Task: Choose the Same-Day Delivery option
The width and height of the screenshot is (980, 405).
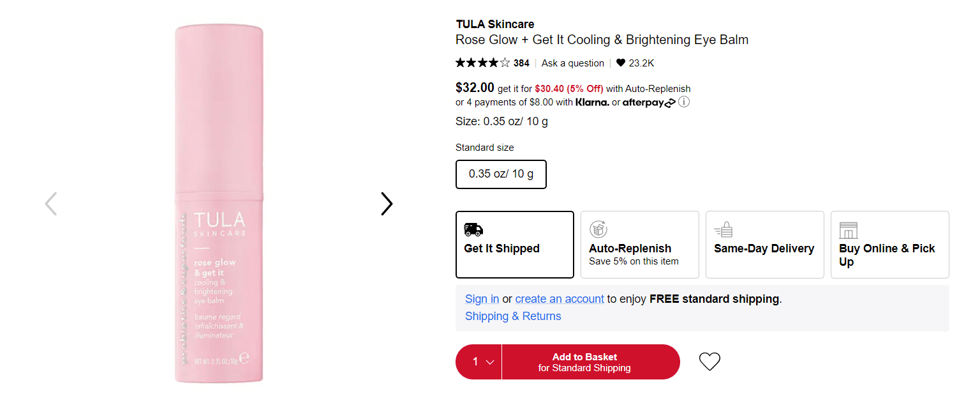Action: coord(764,248)
